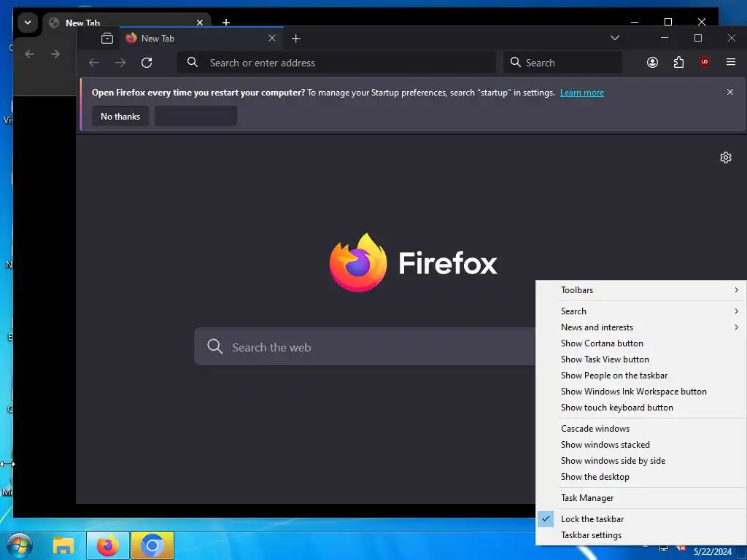Open the List all tabs dropdown

click(x=615, y=38)
